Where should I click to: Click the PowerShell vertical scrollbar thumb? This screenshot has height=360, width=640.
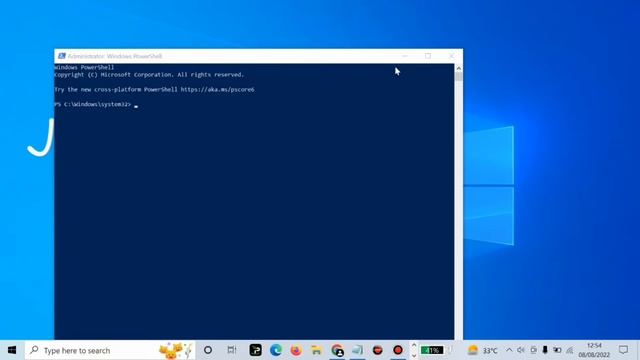click(458, 77)
